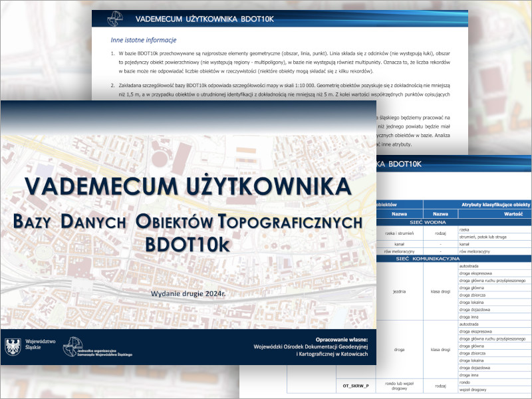This screenshot has height=399, width=532.
Task: Click the 'SIEĆ KOMUNIKACYJNA' section row
Action: (x=428, y=259)
